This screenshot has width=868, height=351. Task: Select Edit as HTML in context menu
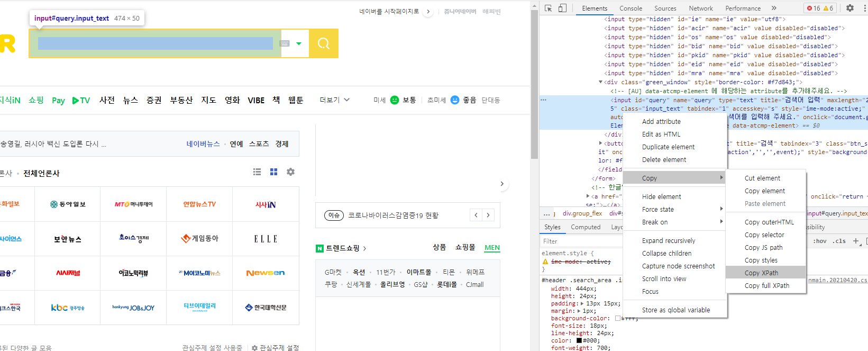click(x=675, y=134)
